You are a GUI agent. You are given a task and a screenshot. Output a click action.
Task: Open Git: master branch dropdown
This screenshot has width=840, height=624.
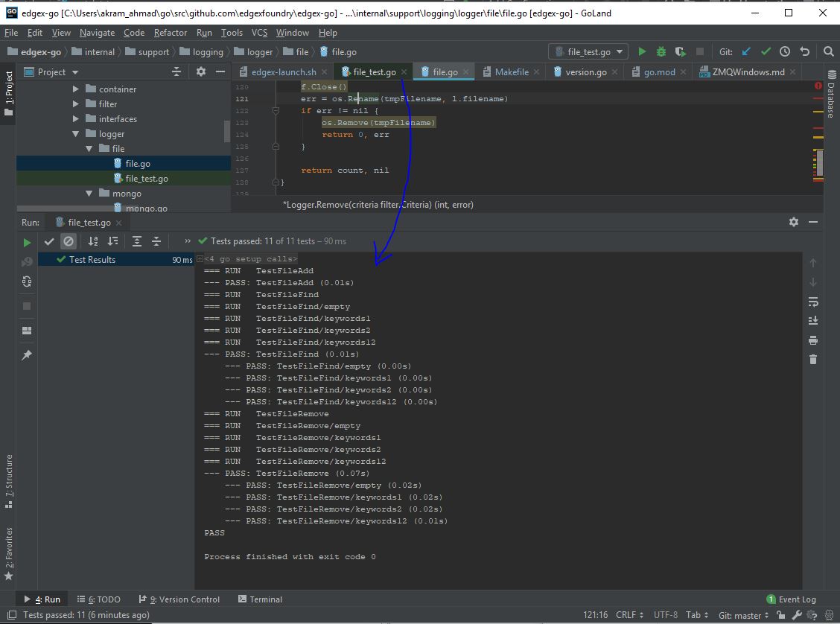click(742, 615)
